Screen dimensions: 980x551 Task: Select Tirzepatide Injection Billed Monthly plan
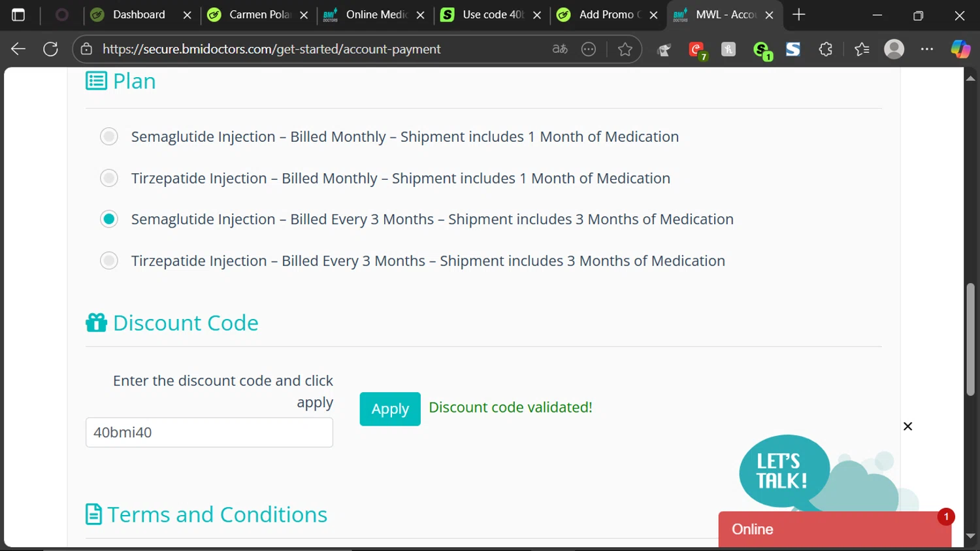(109, 178)
